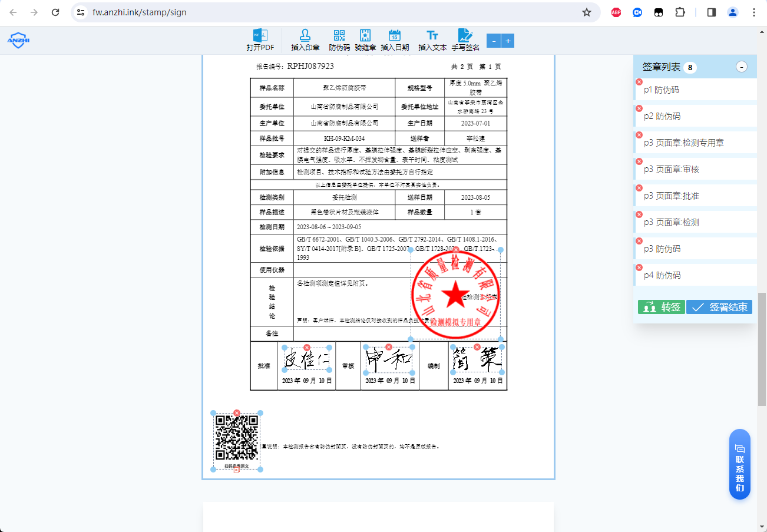This screenshot has width=767, height=532.
Task: Delete the 审核 signature on the report
Action: [x=389, y=346]
